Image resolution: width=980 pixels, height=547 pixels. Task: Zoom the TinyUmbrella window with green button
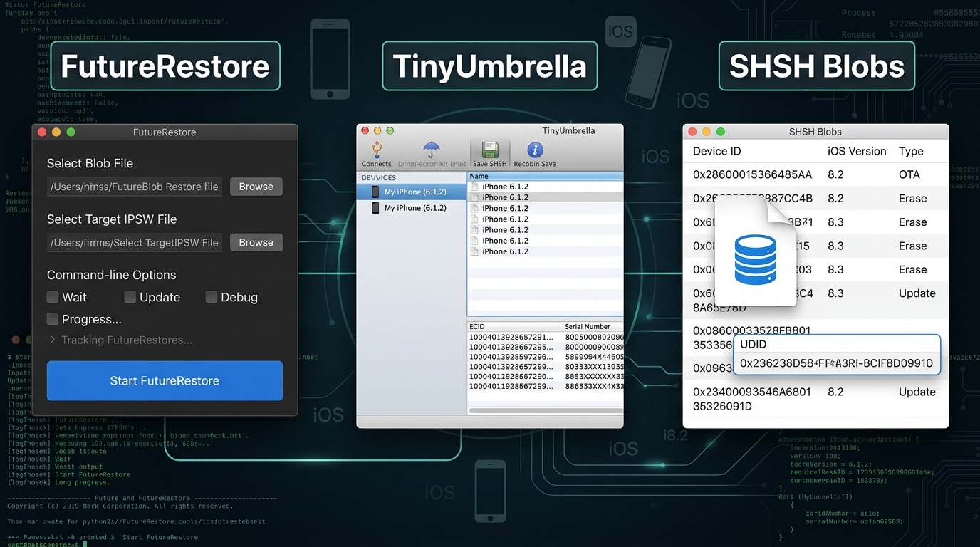(390, 131)
